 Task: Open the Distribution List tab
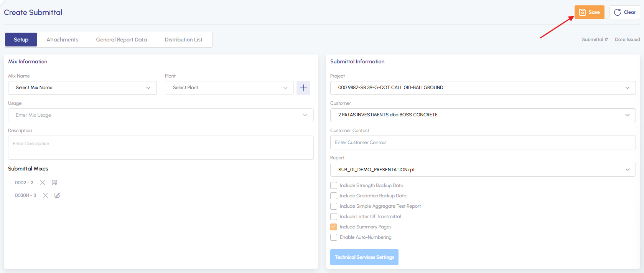click(x=183, y=40)
